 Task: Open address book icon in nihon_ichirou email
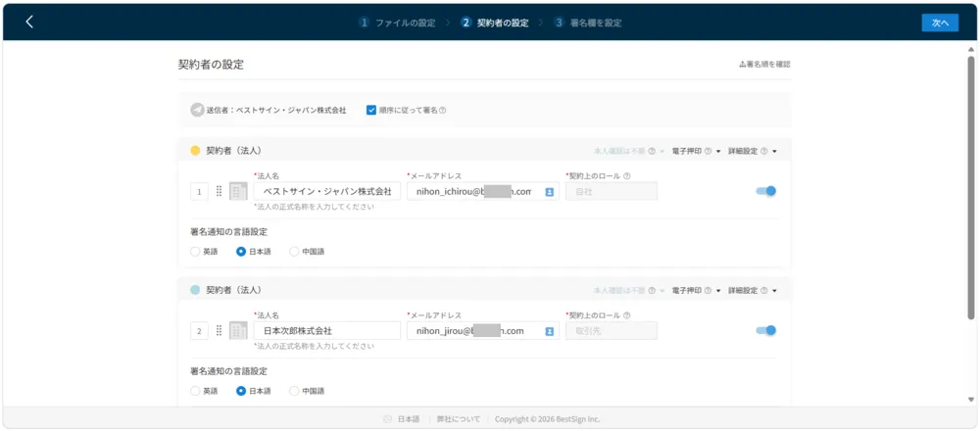550,192
